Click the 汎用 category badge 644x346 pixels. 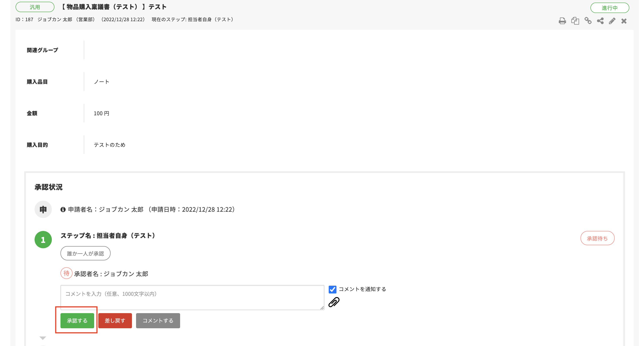pyautogui.click(x=35, y=7)
